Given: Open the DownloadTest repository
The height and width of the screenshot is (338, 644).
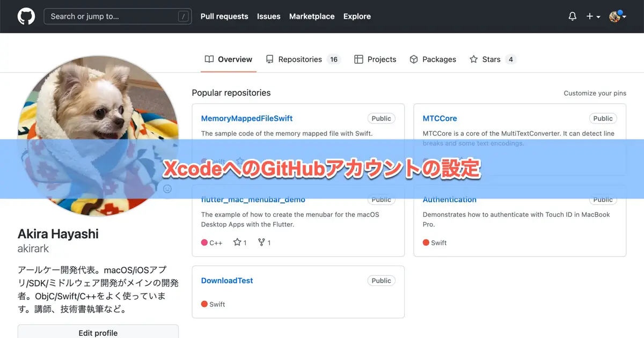Looking at the screenshot, I should 227,281.
